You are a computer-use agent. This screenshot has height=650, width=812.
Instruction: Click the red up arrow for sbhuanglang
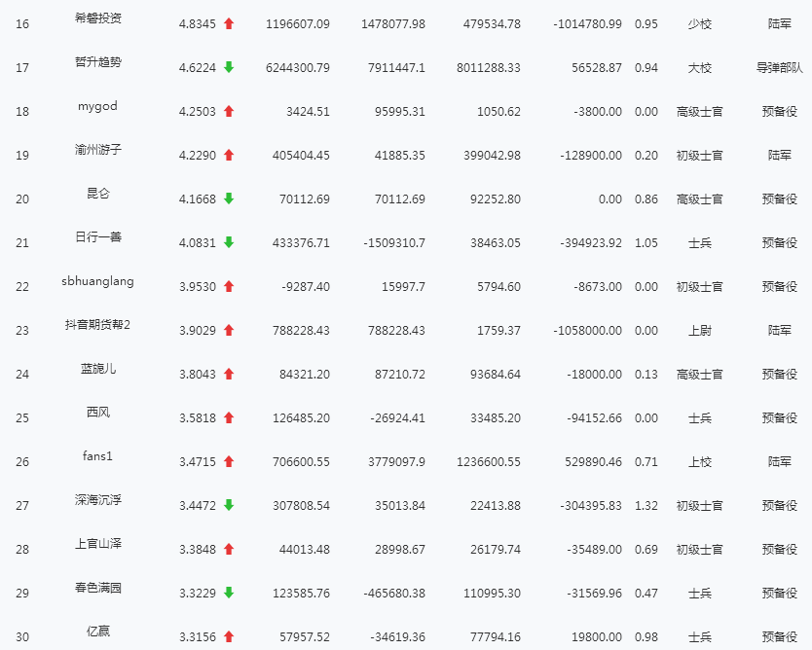pos(229,286)
